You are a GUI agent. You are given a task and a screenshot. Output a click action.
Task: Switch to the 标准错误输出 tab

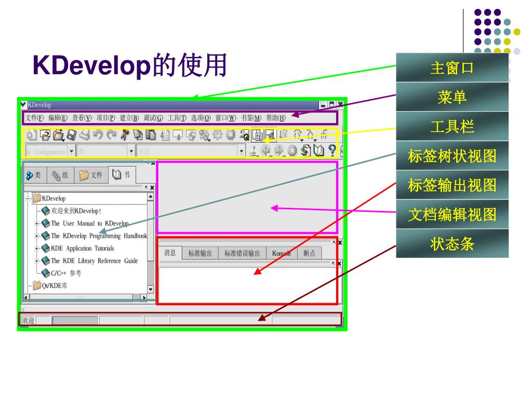pos(242,254)
